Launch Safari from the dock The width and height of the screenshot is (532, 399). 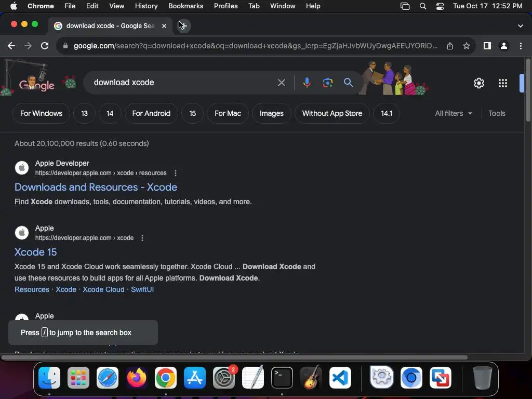coord(108,378)
